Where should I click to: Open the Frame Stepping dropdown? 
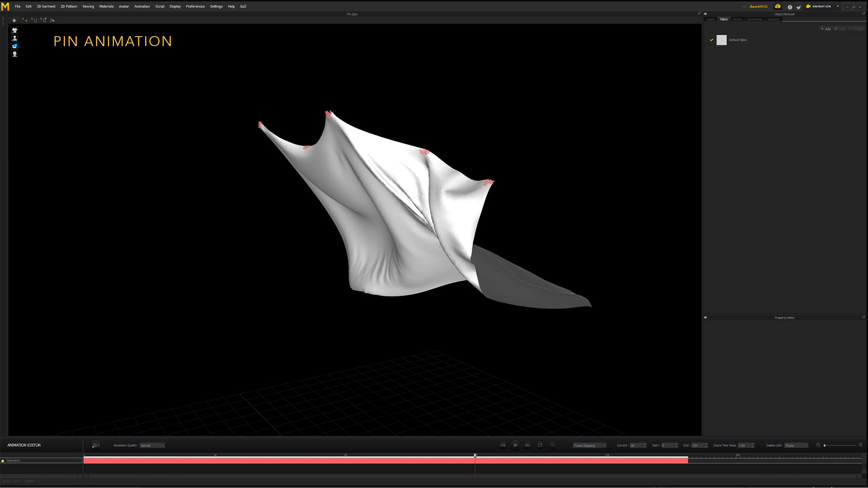coord(589,446)
